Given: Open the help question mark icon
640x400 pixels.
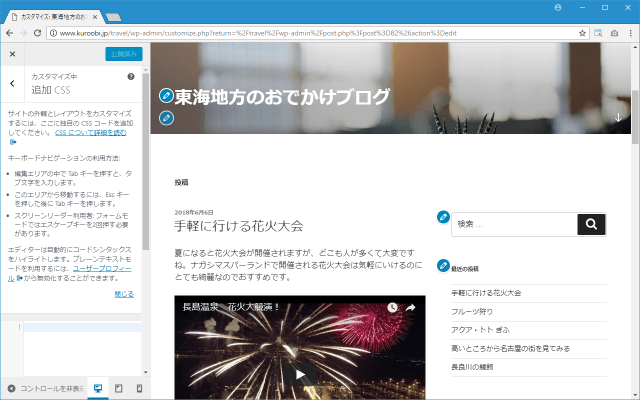Looking at the screenshot, I should coord(131,76).
